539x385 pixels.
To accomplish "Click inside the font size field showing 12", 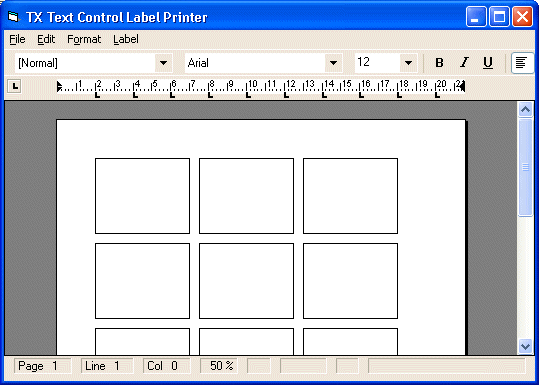I will click(377, 63).
